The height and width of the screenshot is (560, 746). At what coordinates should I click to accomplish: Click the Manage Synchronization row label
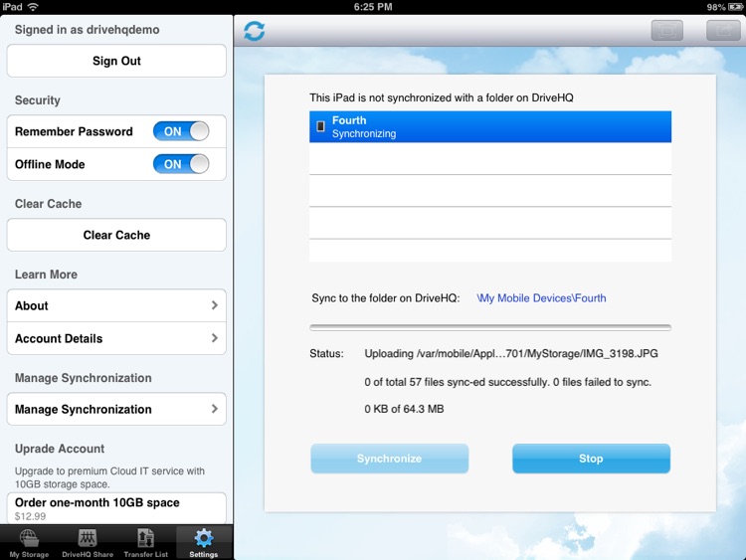pyautogui.click(x=84, y=409)
